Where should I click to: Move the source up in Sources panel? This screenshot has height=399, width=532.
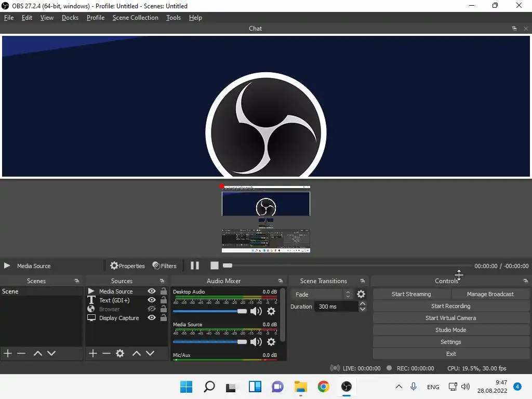[x=137, y=353]
